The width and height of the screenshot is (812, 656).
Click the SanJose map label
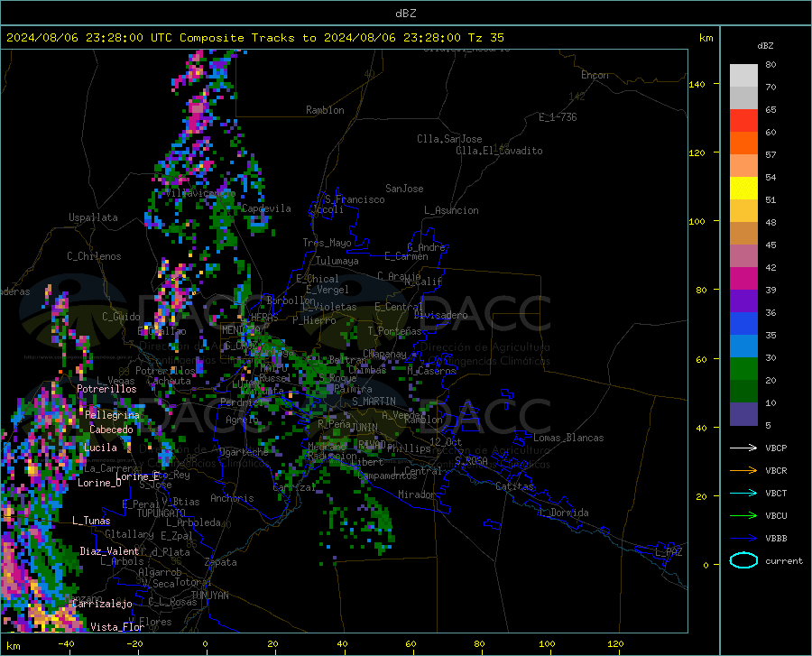pyautogui.click(x=404, y=189)
